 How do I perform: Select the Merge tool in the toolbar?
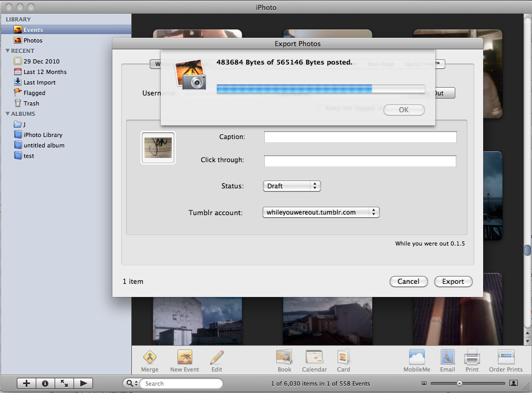[x=149, y=360]
